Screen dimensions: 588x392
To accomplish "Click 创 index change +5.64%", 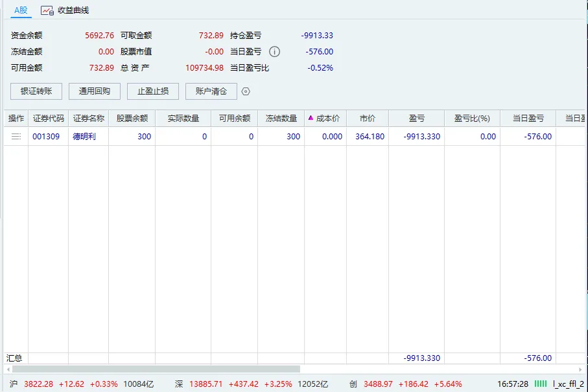I will pyautogui.click(x=448, y=384).
